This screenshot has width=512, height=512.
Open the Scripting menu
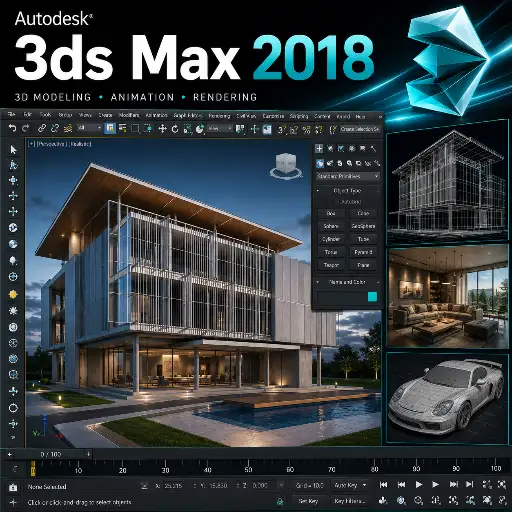[299, 116]
